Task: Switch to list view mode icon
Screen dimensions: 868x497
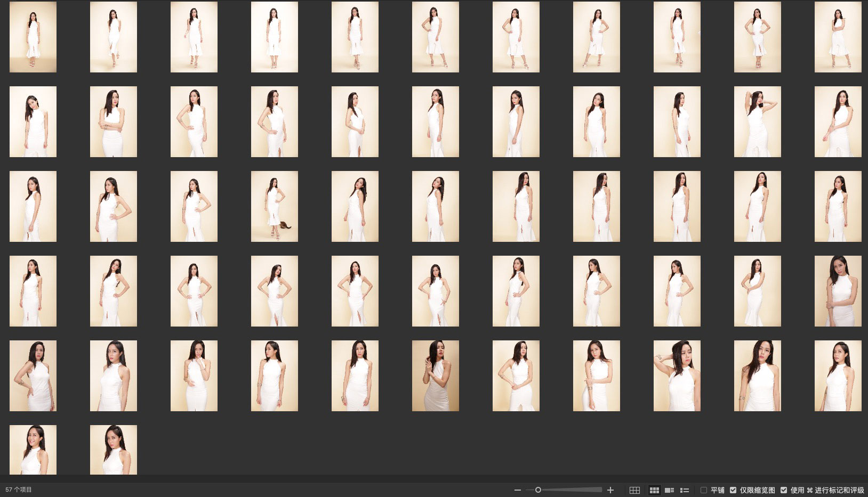Action: point(685,490)
